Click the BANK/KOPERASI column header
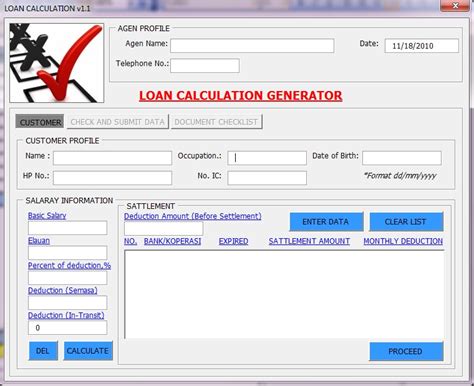474x386 pixels. (x=172, y=241)
